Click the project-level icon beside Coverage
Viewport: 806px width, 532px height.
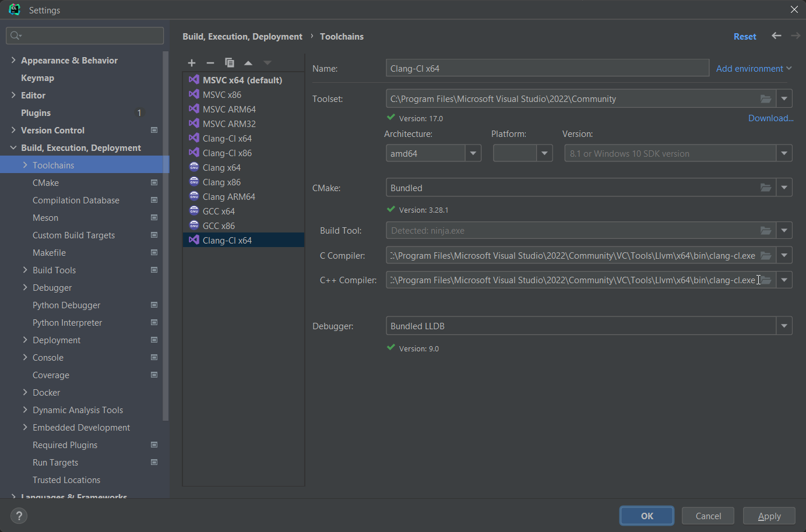(x=154, y=375)
